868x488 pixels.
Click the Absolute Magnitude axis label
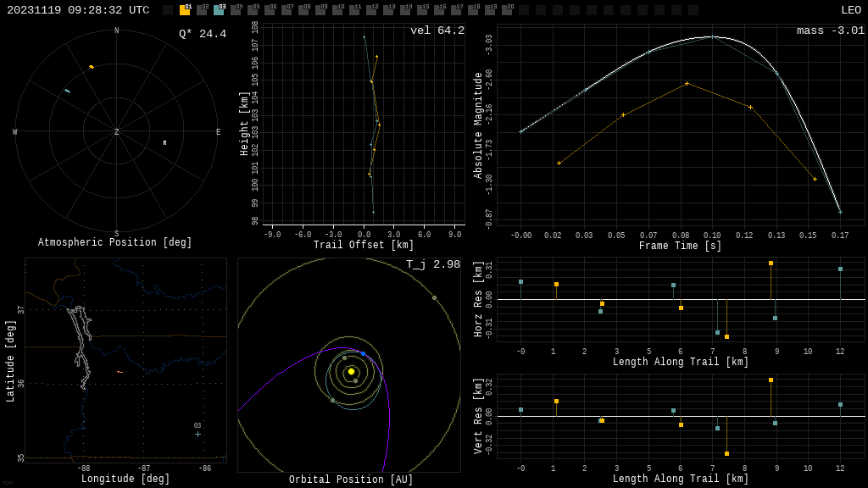tap(478, 125)
